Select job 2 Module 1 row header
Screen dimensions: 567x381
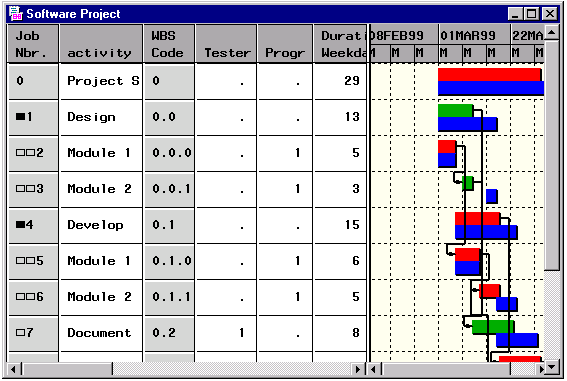coord(33,153)
